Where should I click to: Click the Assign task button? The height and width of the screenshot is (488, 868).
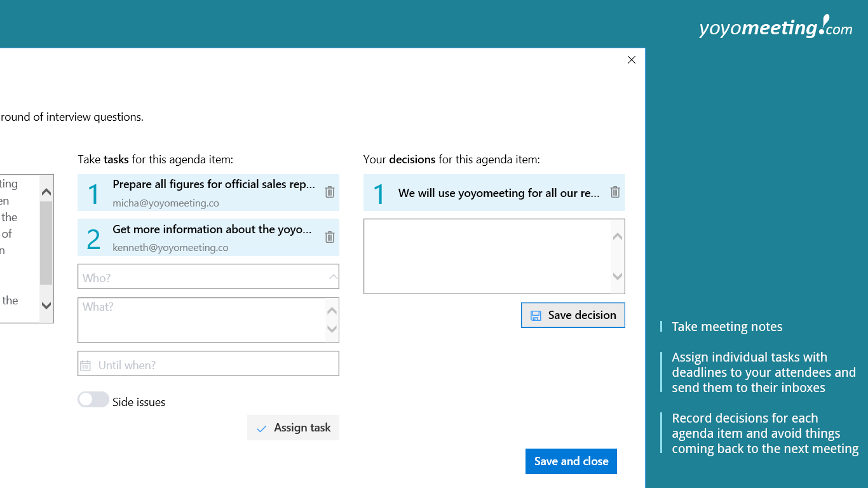click(x=293, y=428)
